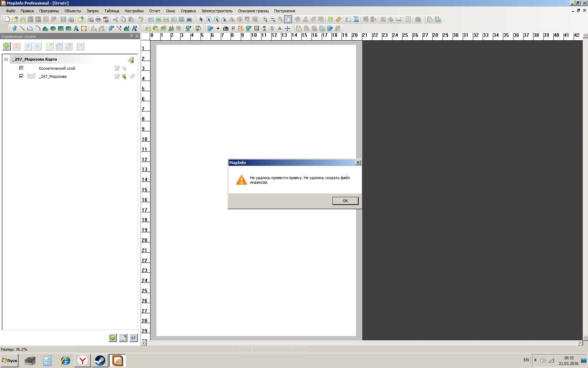
Task: Select the Ellipse drawing tool
Action: (x=53, y=28)
